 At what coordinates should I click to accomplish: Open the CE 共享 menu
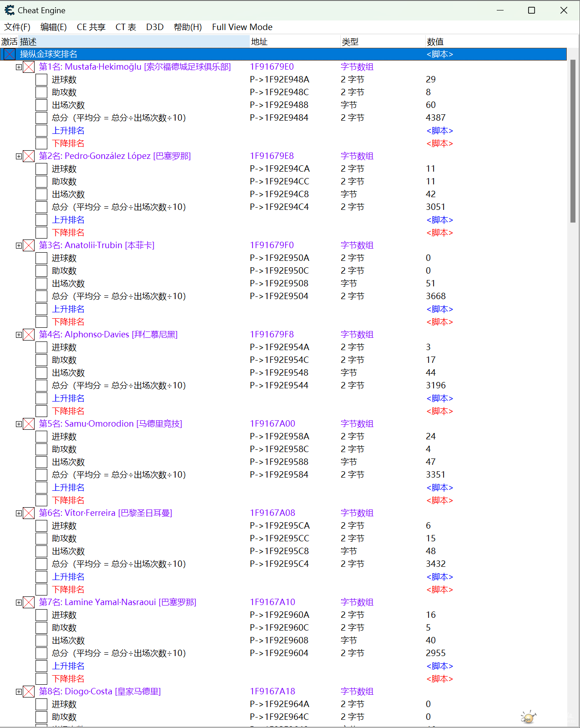coord(91,27)
